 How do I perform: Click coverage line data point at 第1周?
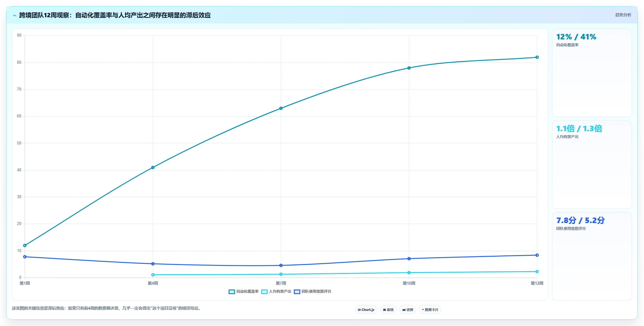click(25, 246)
